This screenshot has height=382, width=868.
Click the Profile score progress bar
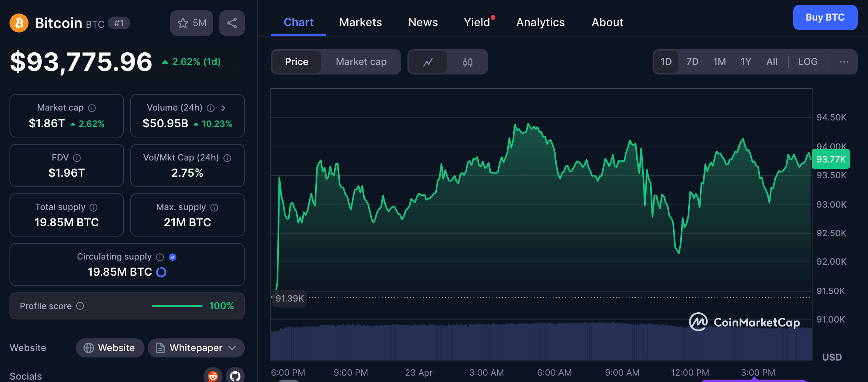(177, 306)
